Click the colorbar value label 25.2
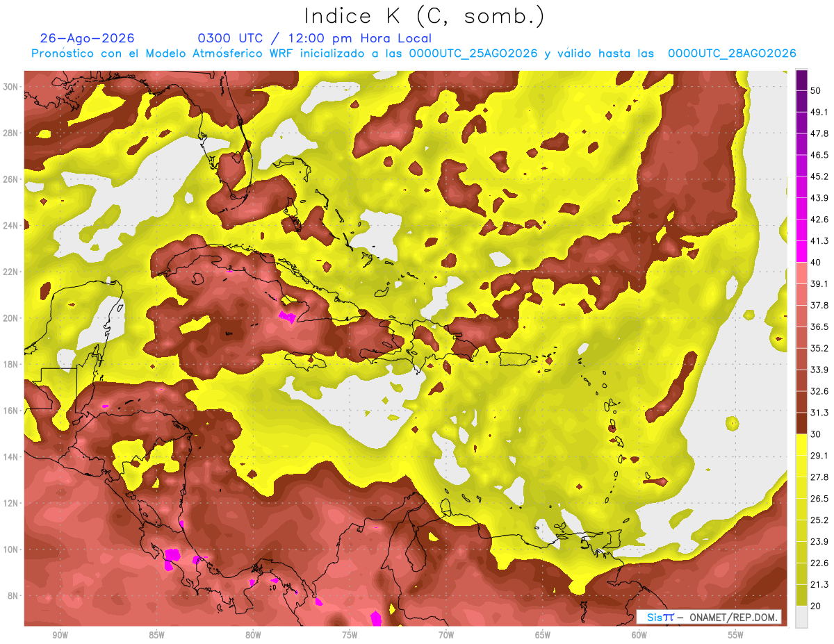834x644 pixels. pyautogui.click(x=819, y=520)
